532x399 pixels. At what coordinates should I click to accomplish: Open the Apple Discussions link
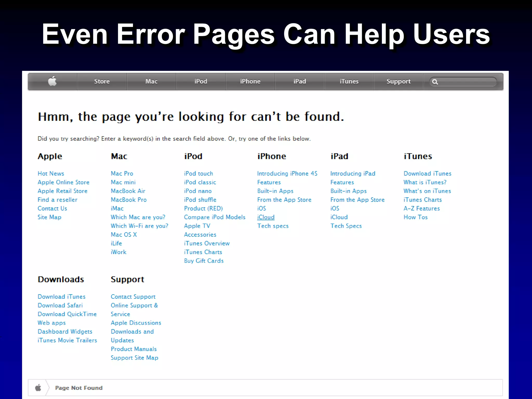(136, 323)
